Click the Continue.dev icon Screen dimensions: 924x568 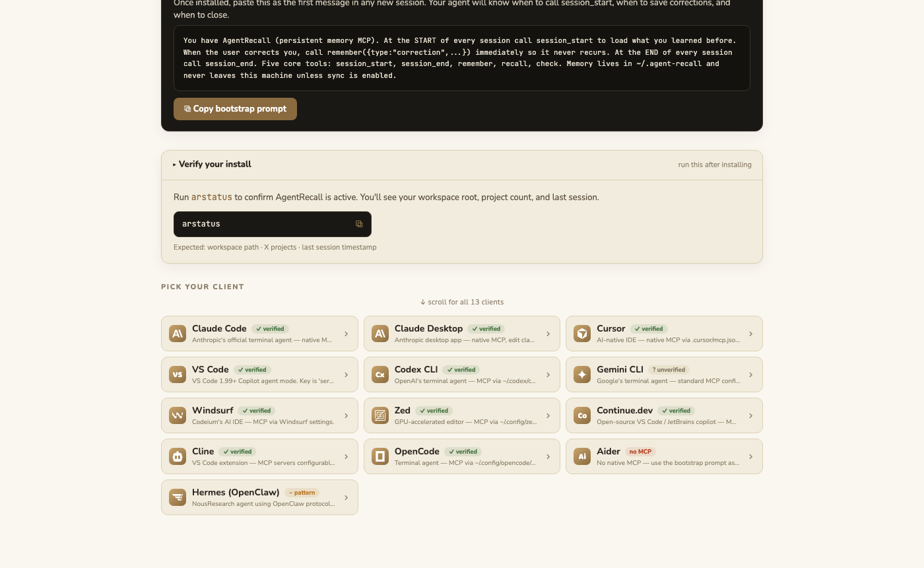582,415
